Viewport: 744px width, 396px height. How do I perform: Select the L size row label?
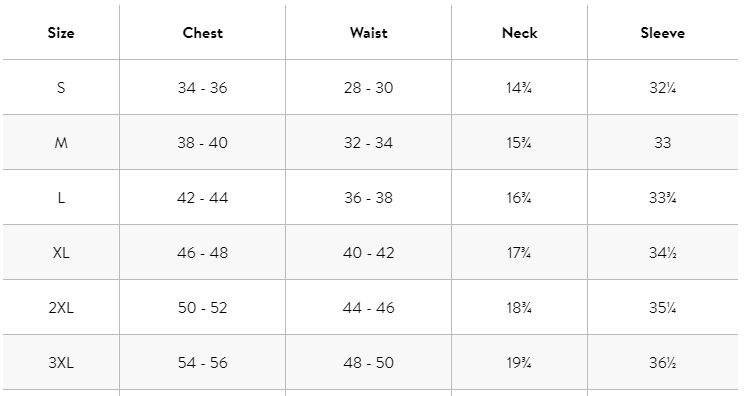(61, 198)
